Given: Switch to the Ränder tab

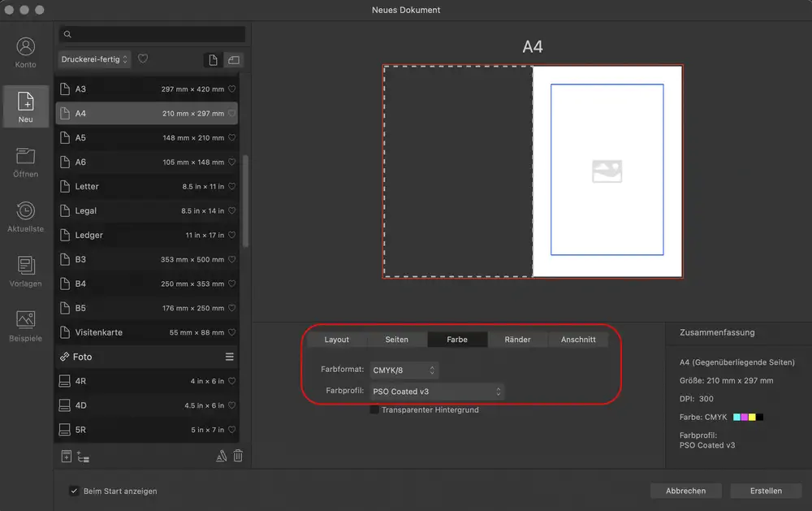Looking at the screenshot, I should pos(518,340).
